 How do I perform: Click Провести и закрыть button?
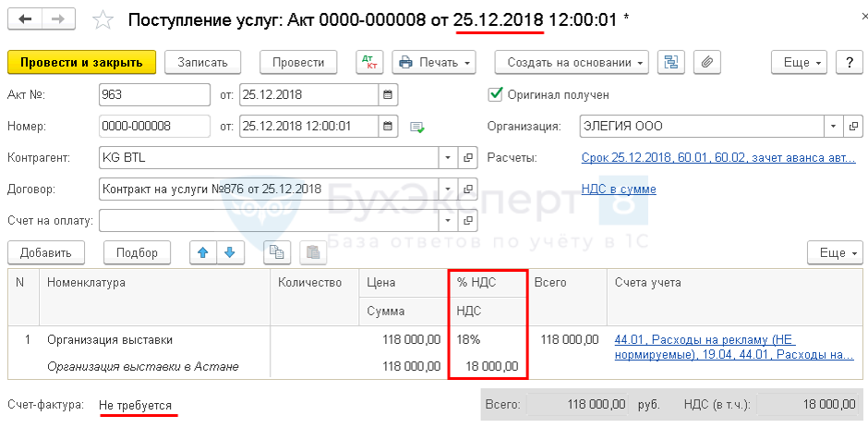[81, 62]
